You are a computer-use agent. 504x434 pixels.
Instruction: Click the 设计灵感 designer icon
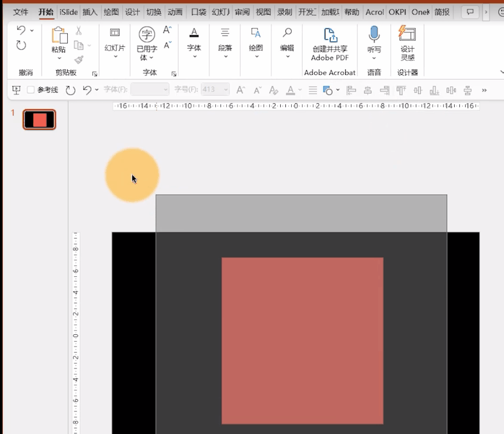407,34
